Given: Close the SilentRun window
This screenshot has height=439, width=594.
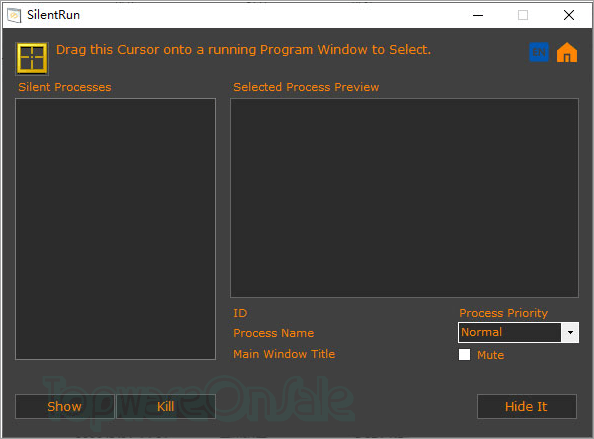Looking at the screenshot, I should (569, 15).
